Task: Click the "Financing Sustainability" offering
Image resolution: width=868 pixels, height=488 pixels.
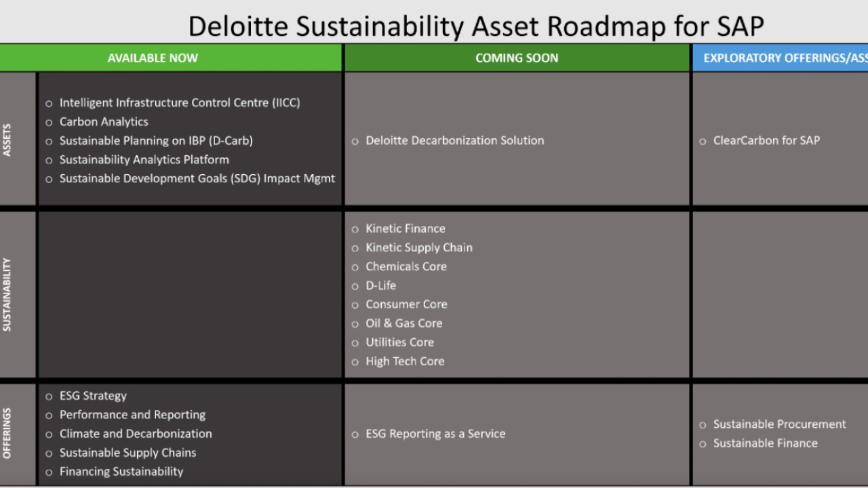Action: 121,472
